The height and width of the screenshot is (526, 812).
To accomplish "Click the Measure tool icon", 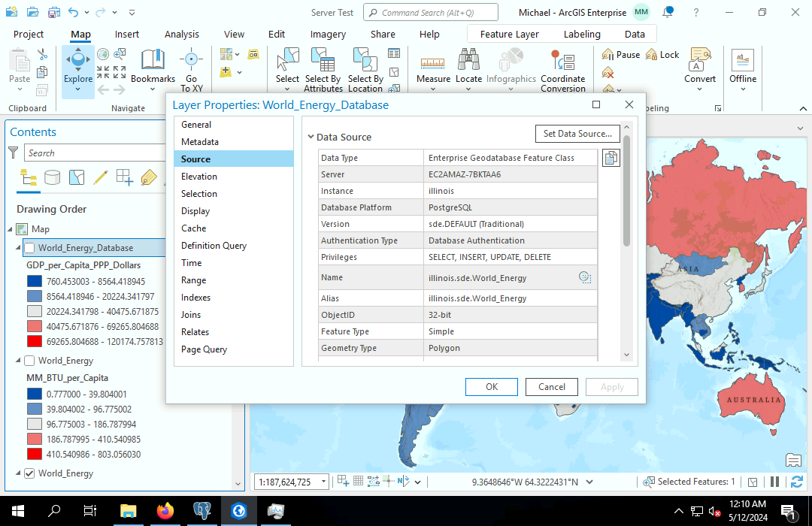I will (432, 62).
